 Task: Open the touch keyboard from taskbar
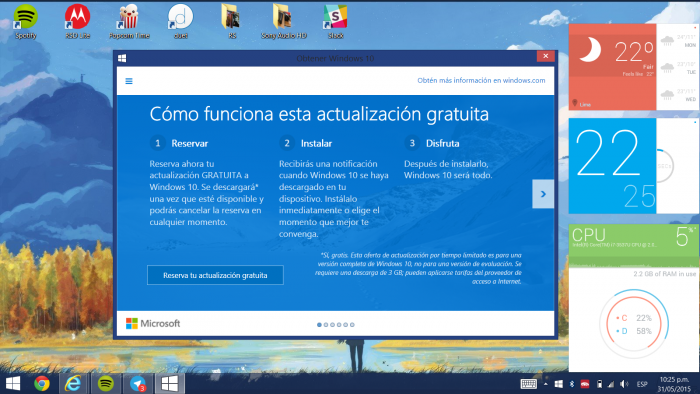click(x=529, y=384)
